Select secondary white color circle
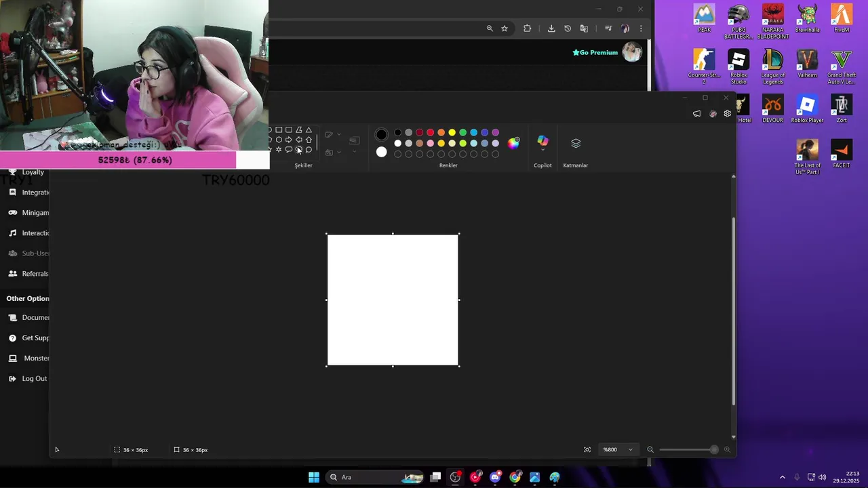This screenshot has height=488, width=868. pos(382,152)
